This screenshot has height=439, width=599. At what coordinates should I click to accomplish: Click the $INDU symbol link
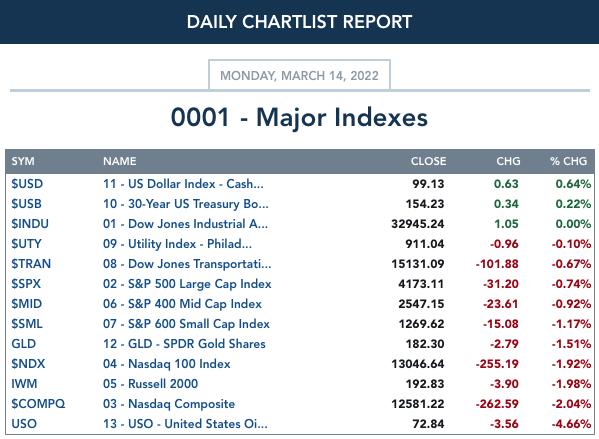pos(30,224)
